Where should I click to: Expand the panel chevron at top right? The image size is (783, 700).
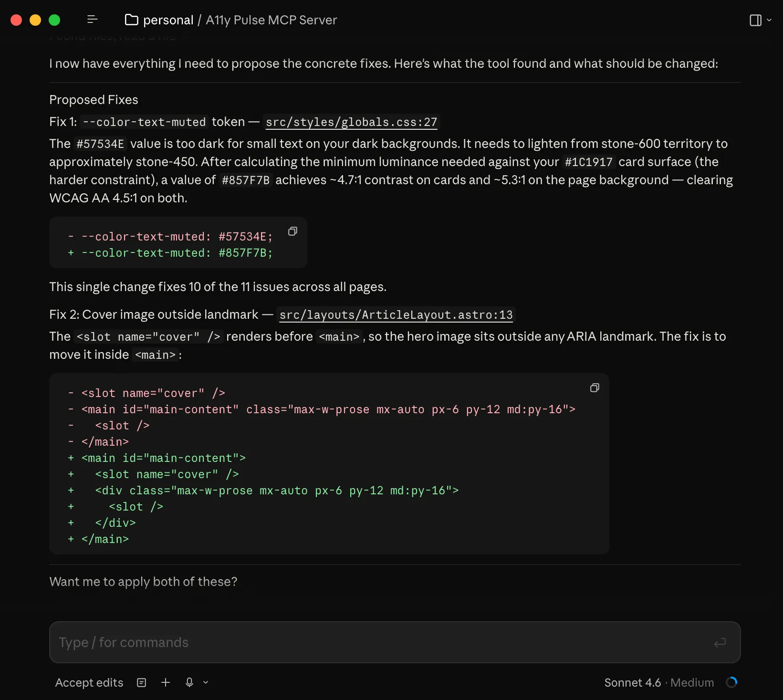coord(768,20)
